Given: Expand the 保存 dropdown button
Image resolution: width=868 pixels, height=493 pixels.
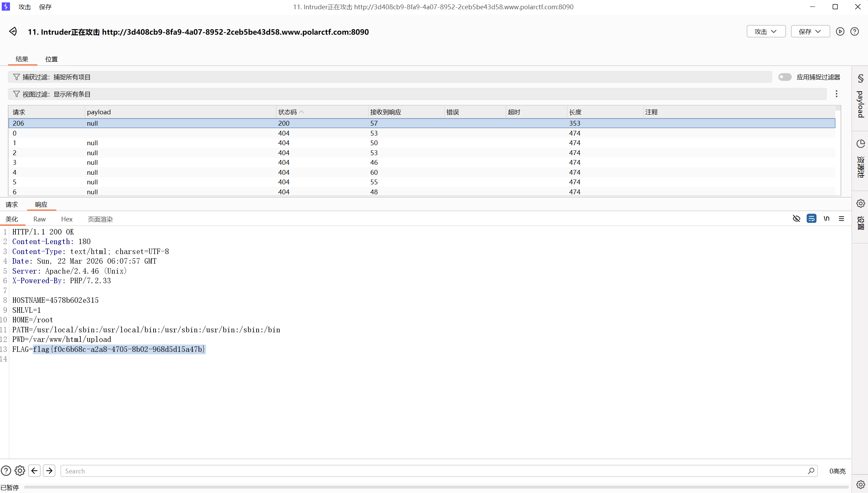Looking at the screenshot, I should (810, 32).
